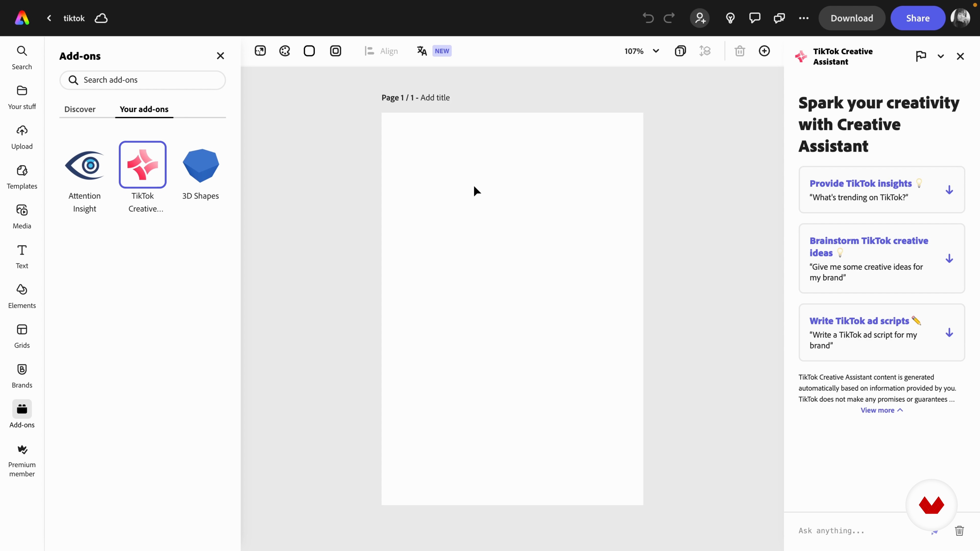Click the nested rounded square toolbar icon
This screenshot has width=980, height=551.
[x=336, y=51]
